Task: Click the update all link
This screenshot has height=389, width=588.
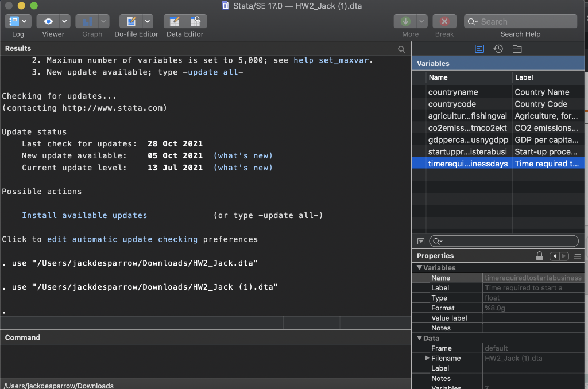Action: (212, 72)
